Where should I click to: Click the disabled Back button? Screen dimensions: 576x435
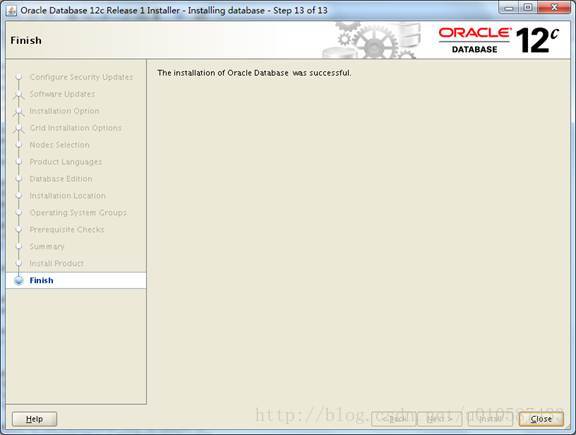[393, 419]
